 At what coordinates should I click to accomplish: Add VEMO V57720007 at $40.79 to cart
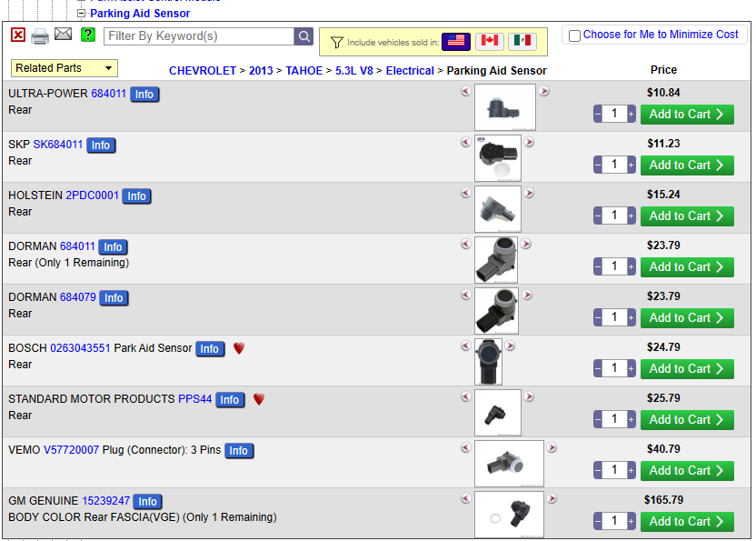point(687,471)
